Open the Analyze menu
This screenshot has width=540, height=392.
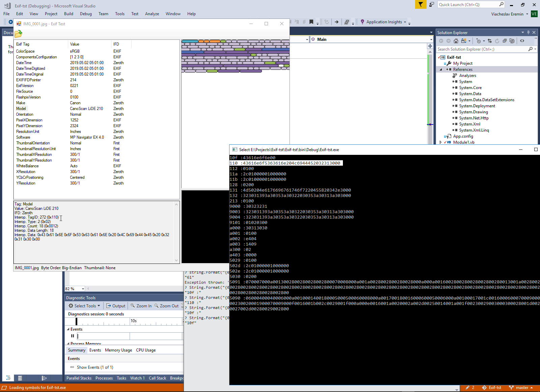(x=152, y=14)
